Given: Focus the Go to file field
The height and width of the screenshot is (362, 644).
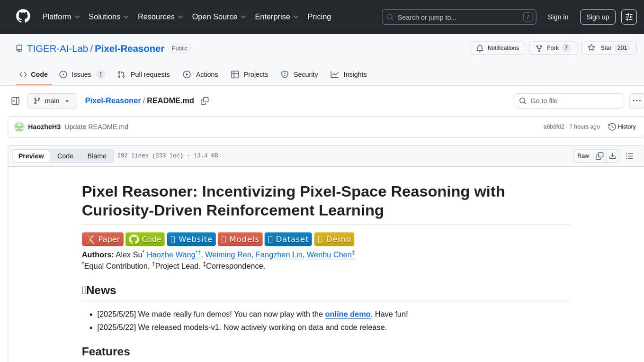Looking at the screenshot, I should (569, 101).
